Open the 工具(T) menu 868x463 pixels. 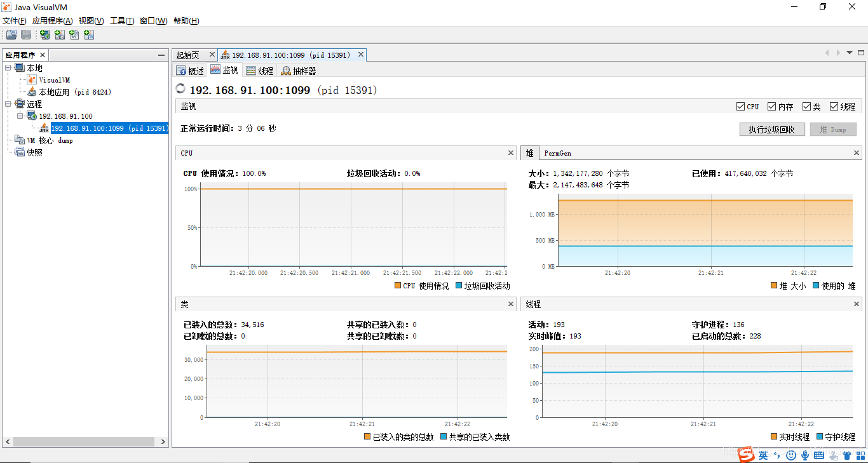122,21
